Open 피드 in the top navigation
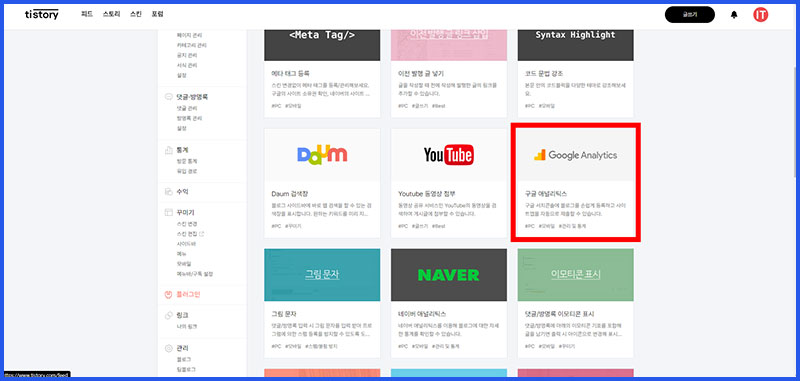The height and width of the screenshot is (381, 800). pyautogui.click(x=87, y=14)
